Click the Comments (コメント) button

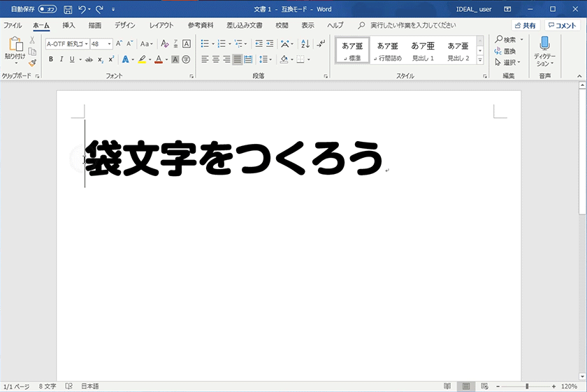pyautogui.click(x=563, y=25)
